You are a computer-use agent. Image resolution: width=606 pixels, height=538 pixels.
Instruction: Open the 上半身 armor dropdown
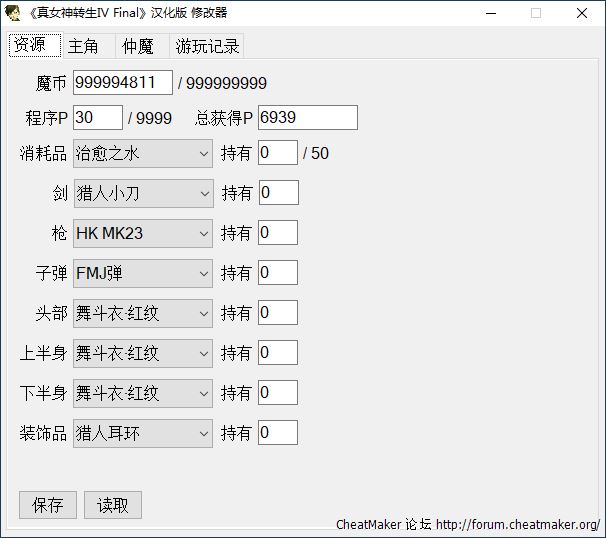(x=143, y=353)
